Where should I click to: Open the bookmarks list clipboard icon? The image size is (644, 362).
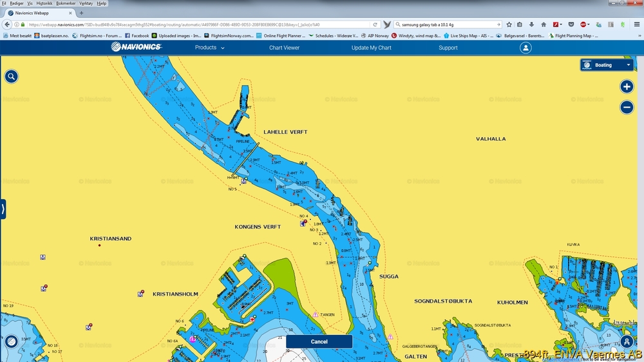pos(520,24)
